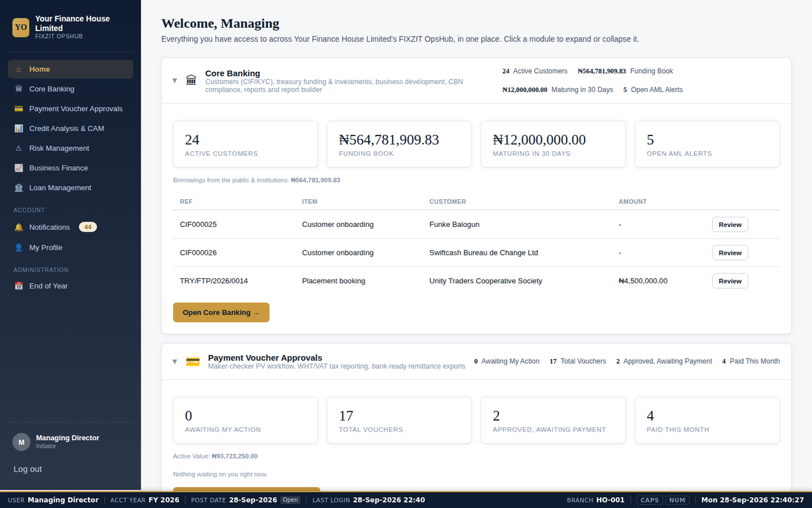Click the Payment Voucher Approvals module card icon
The image size is (812, 508).
click(x=193, y=362)
